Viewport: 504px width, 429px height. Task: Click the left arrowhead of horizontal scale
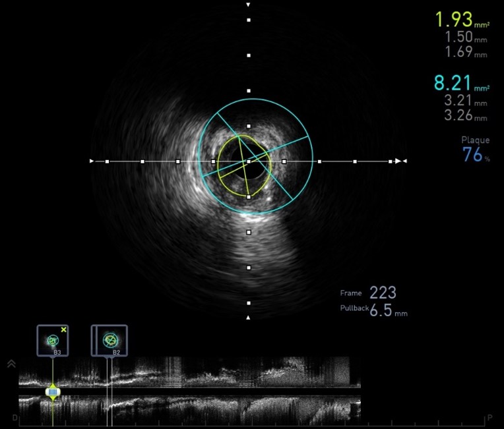pyautogui.click(x=92, y=161)
